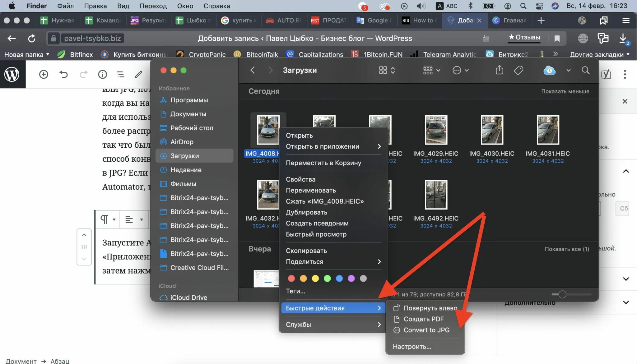Select IMG_4030.HEIC thumbnail
This screenshot has height=364, width=637.
coord(492,130)
